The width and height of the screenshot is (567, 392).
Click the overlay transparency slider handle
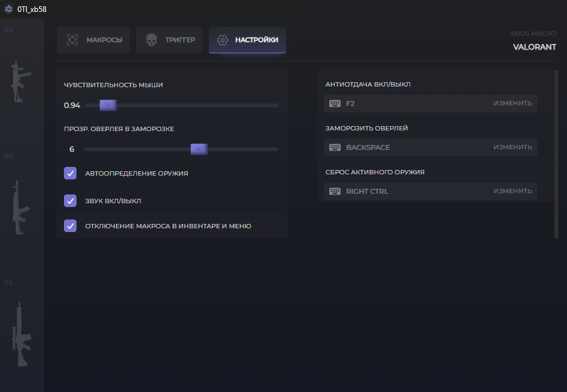pyautogui.click(x=199, y=149)
